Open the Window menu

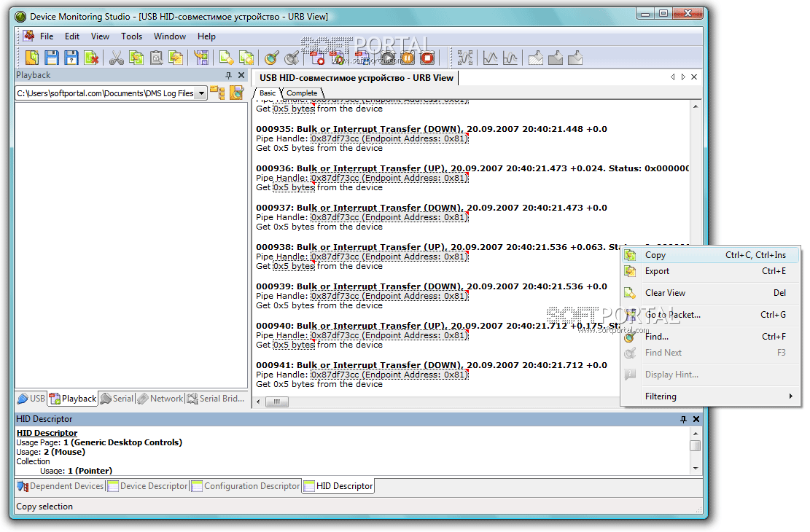click(169, 36)
